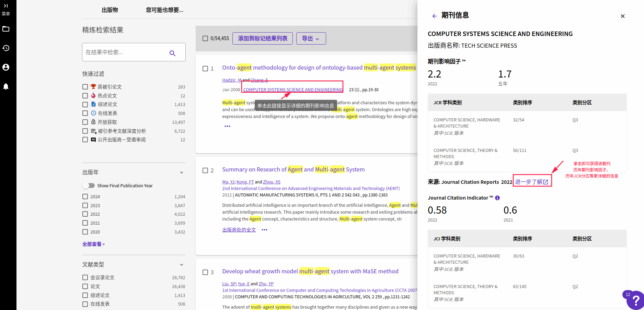Select result 2 checkbox
The width and height of the screenshot is (644, 310).
click(205, 170)
